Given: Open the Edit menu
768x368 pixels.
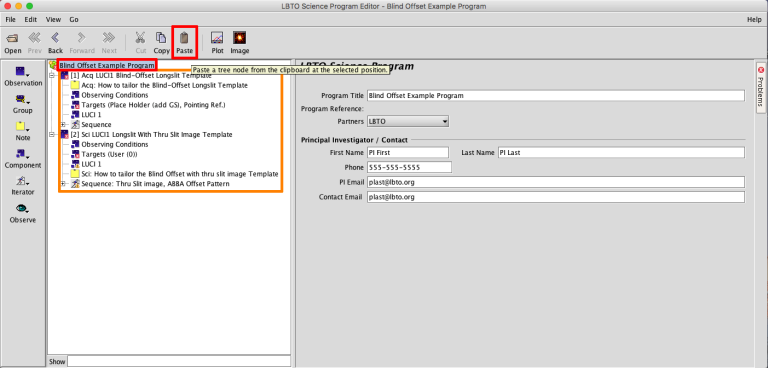Looking at the screenshot, I should coord(31,20).
